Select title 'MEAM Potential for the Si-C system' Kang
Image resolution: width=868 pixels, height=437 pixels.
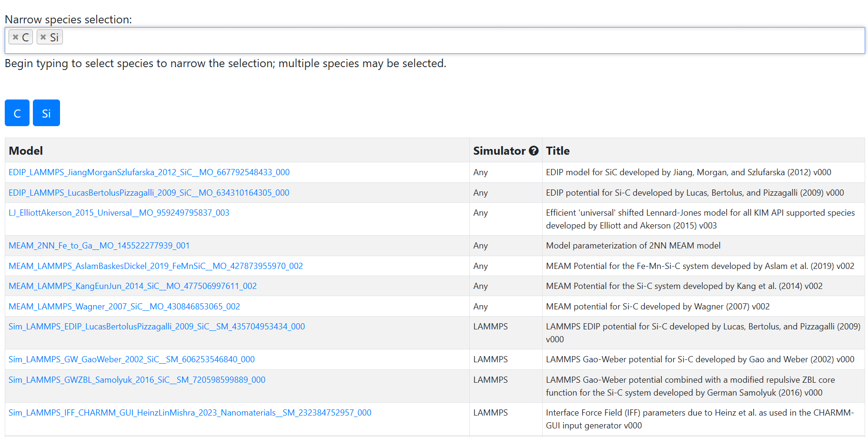pos(684,286)
